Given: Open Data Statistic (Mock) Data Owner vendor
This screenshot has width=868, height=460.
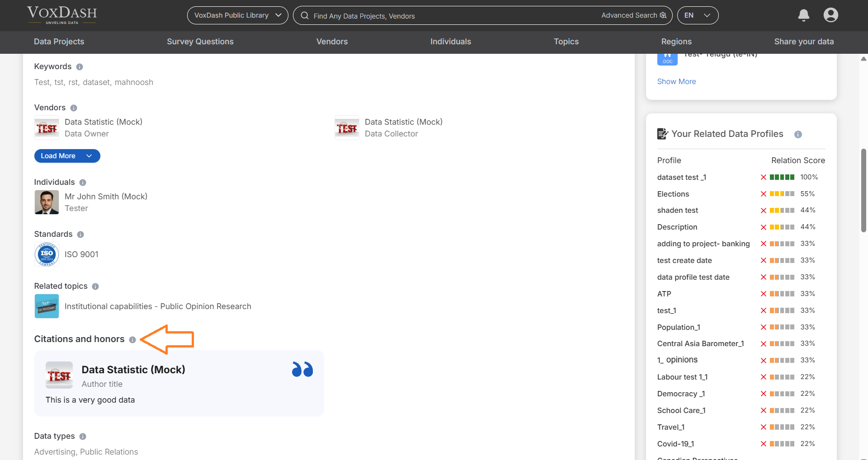Looking at the screenshot, I should (104, 122).
